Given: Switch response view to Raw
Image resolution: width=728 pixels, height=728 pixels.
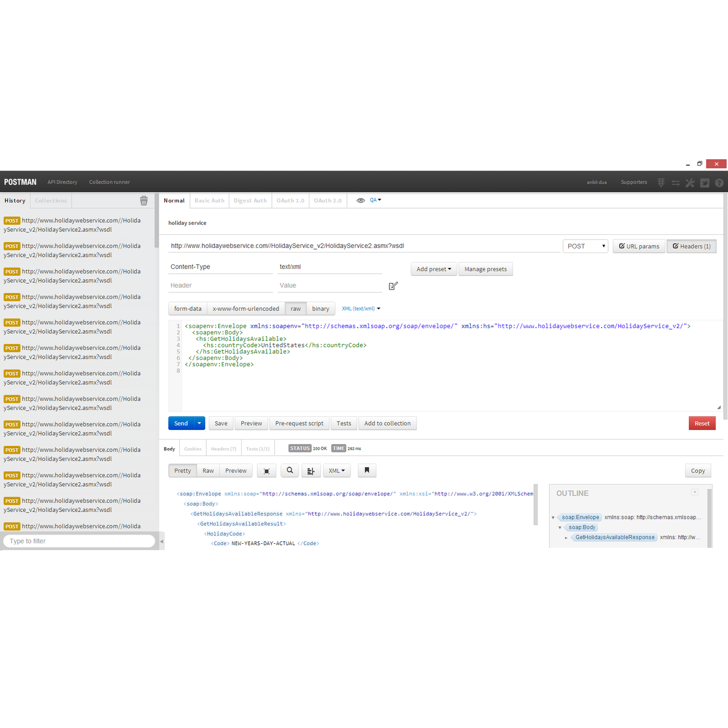Looking at the screenshot, I should 208,471.
